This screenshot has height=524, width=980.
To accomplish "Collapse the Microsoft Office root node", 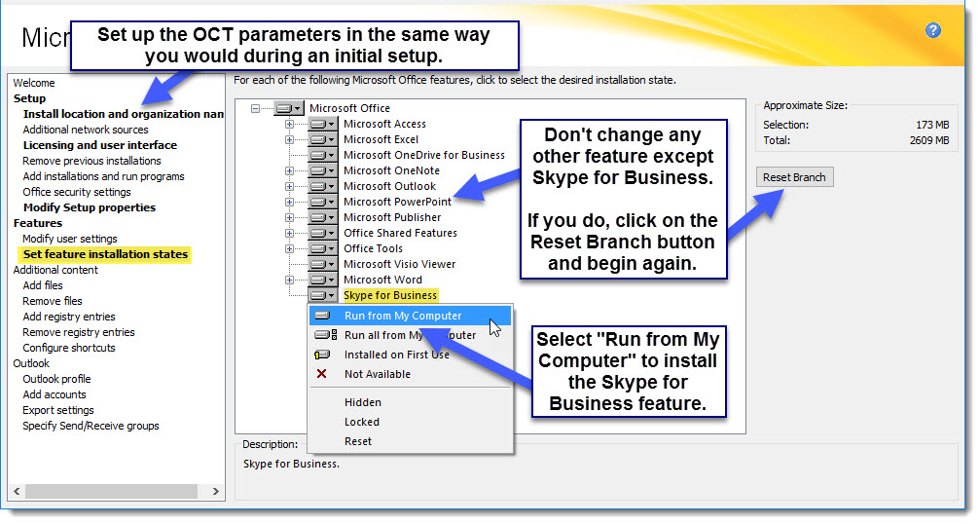I will click(x=255, y=108).
